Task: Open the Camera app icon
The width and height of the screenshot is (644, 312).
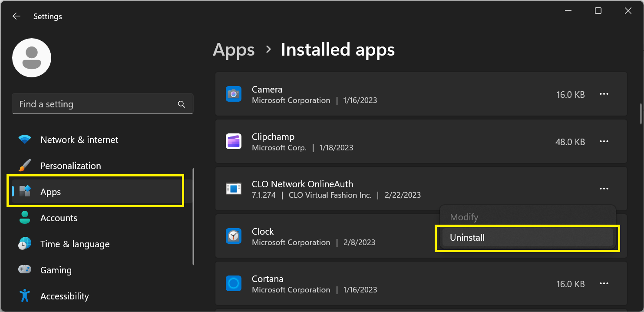Action: pyautogui.click(x=234, y=94)
